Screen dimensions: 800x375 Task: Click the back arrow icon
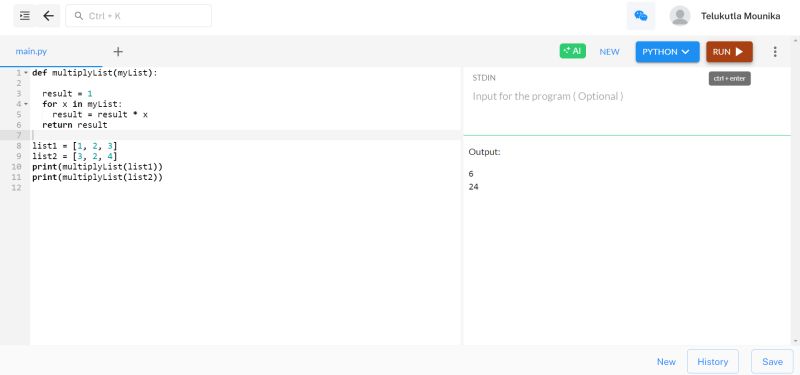pyautogui.click(x=48, y=16)
